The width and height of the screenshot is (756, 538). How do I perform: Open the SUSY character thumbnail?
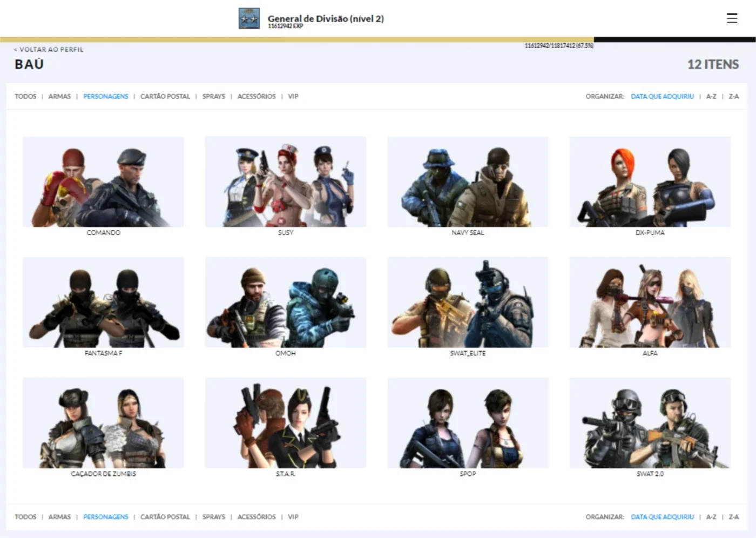(286, 181)
